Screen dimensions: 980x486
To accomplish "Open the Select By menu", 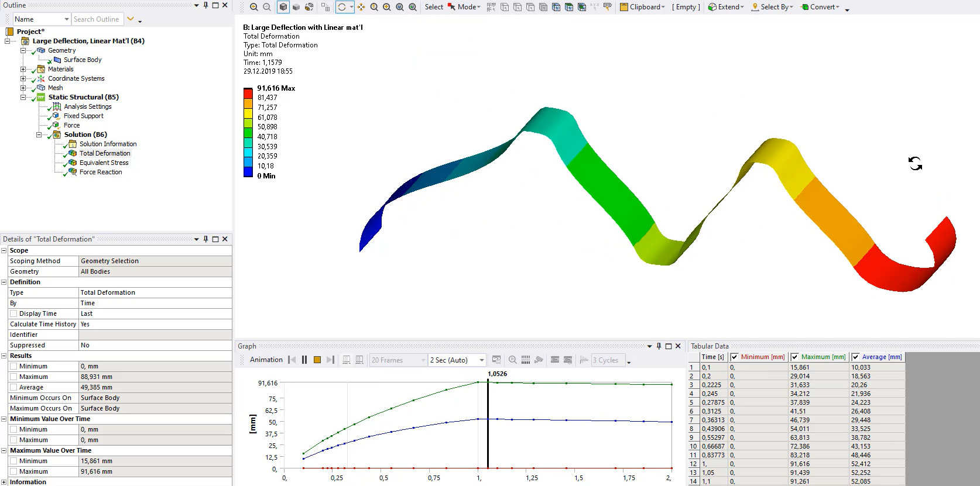I will coord(772,7).
